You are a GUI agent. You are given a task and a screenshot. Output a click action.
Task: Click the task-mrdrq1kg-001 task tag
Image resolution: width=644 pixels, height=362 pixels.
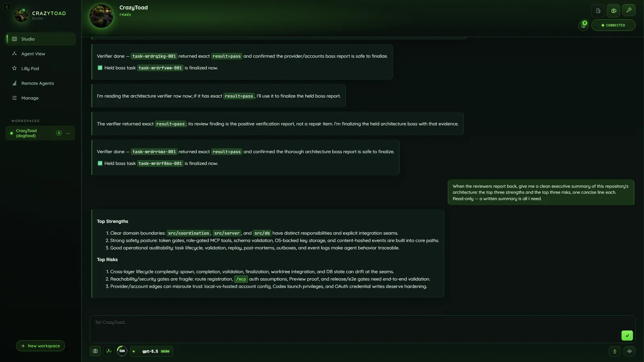pyautogui.click(x=154, y=56)
